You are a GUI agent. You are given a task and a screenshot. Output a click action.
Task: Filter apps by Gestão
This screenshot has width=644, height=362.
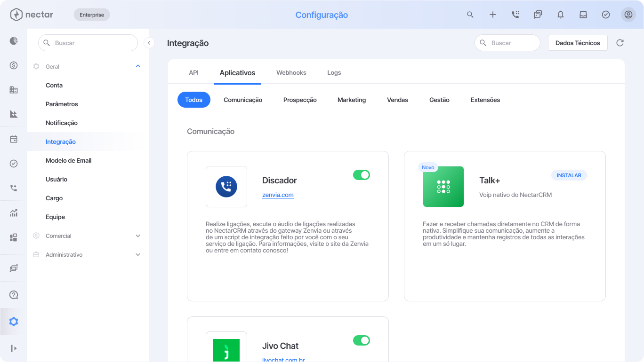[439, 100]
